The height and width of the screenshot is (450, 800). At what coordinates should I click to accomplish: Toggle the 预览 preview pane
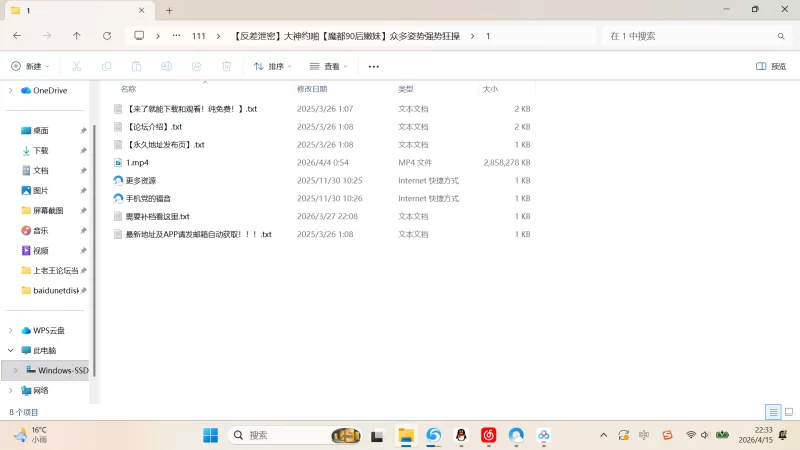[x=771, y=66]
